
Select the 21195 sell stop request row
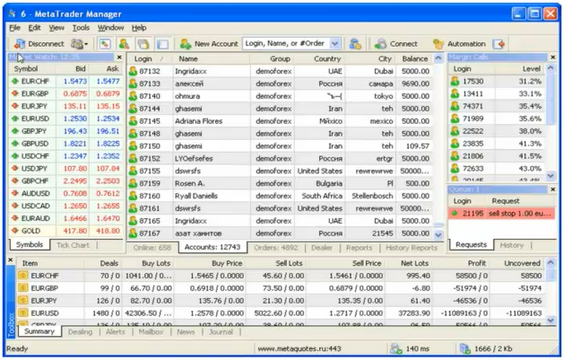pyautogui.click(x=501, y=213)
